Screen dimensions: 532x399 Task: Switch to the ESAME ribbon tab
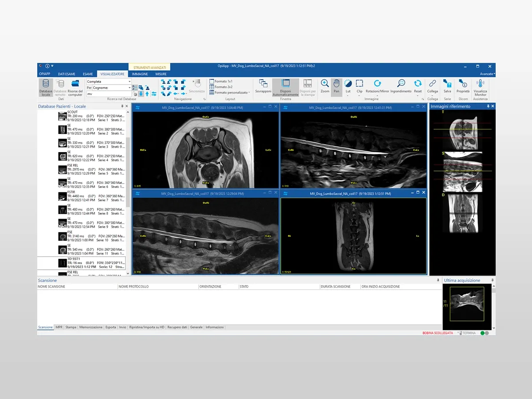[x=88, y=74]
